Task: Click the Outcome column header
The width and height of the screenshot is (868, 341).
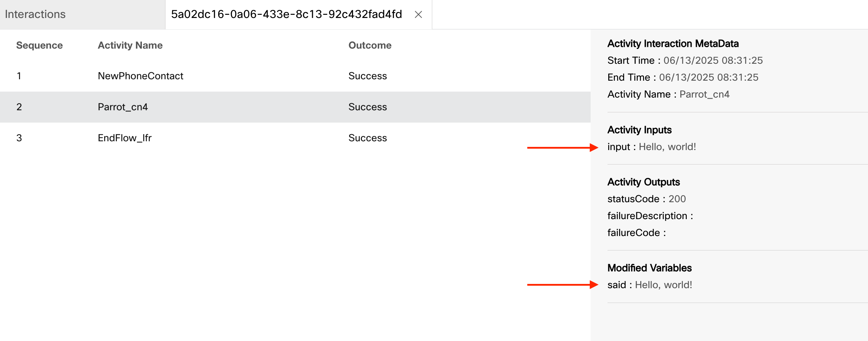Action: coord(370,45)
